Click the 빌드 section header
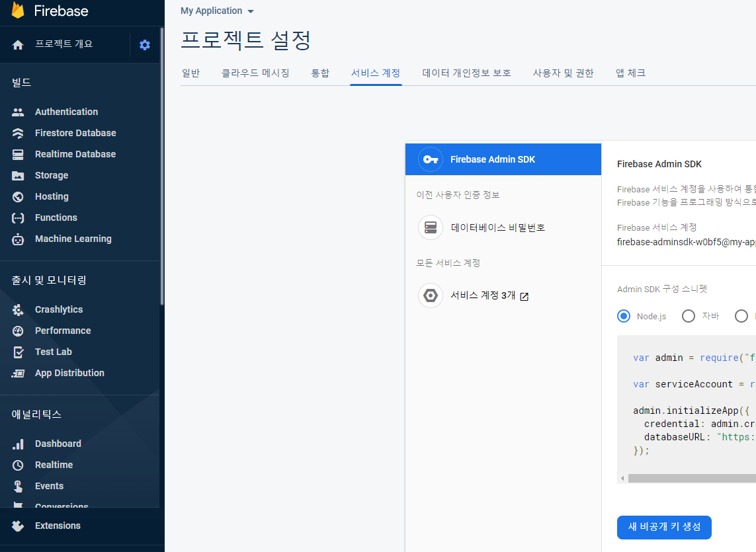This screenshot has height=552, width=756. tap(21, 83)
